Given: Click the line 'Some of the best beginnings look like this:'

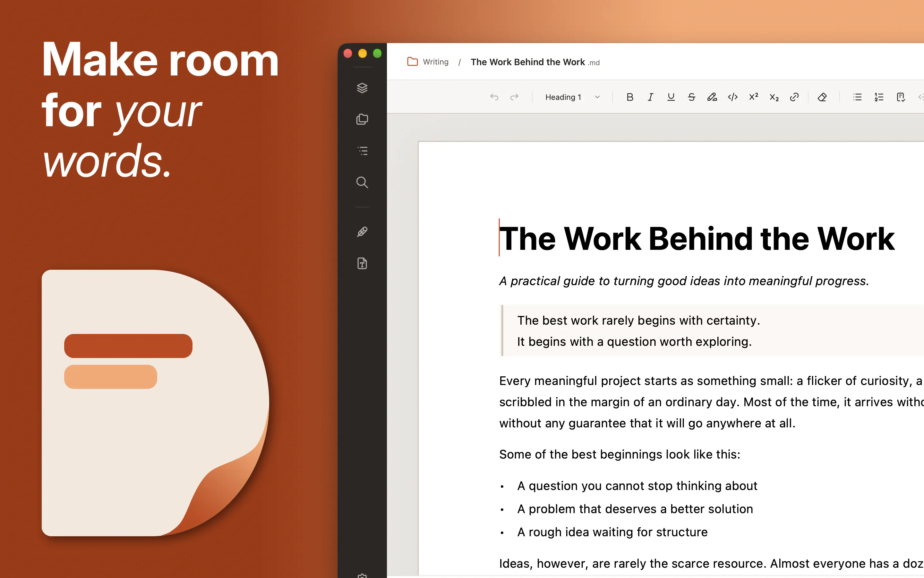Looking at the screenshot, I should click(620, 454).
